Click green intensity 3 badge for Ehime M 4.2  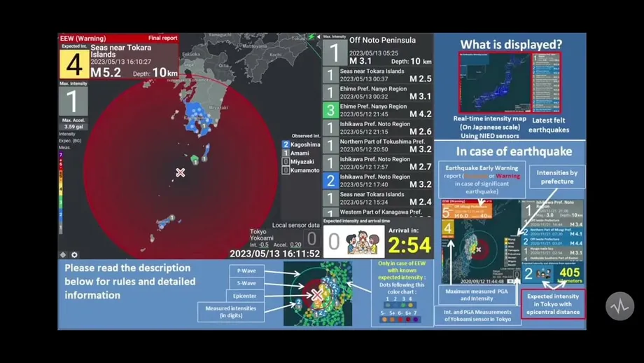point(330,111)
